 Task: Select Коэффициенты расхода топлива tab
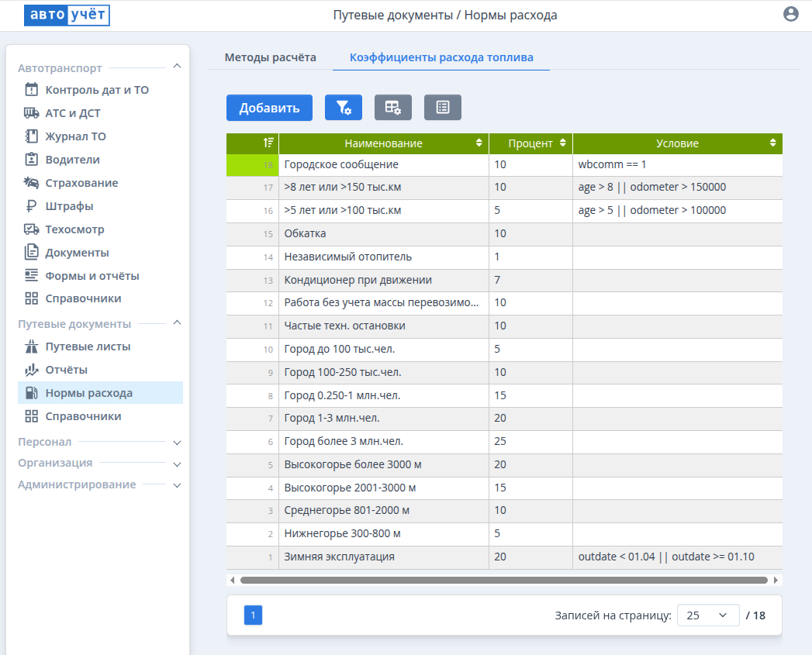point(441,57)
